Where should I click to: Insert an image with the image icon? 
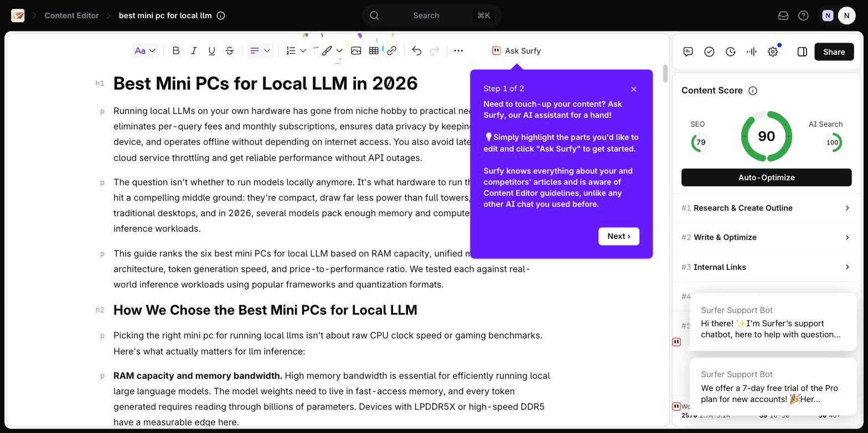coord(356,50)
